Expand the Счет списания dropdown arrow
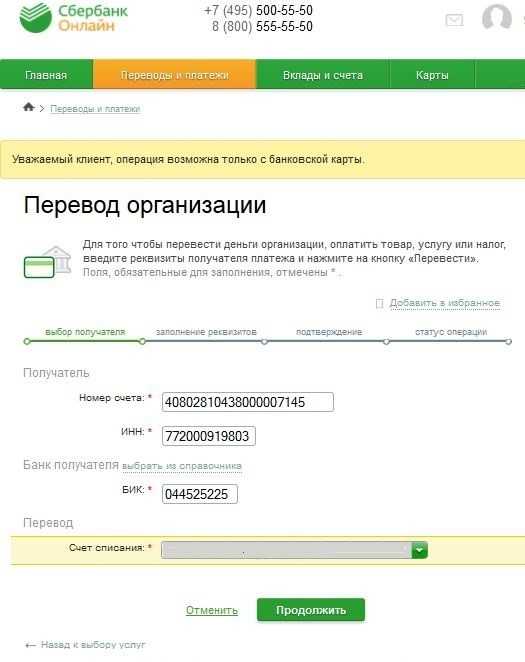The width and height of the screenshot is (525, 662). (x=419, y=550)
